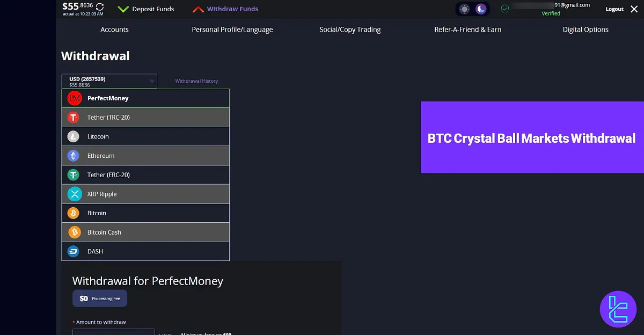Click the Tether (TRC-20) icon
The image size is (644, 335).
(74, 117)
